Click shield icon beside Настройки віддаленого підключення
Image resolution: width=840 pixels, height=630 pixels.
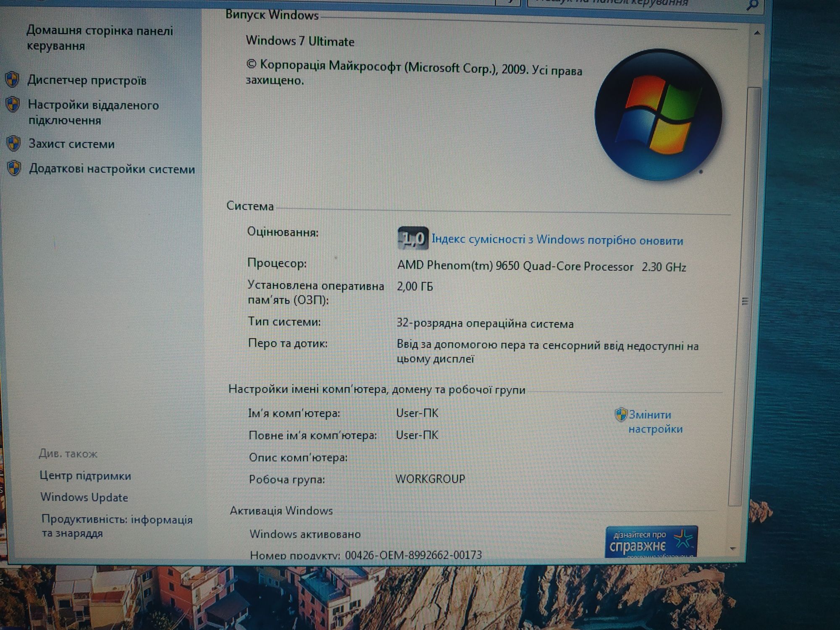click(13, 104)
